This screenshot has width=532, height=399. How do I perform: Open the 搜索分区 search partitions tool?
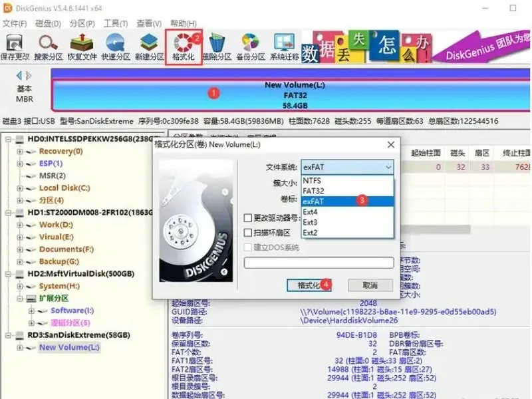(49, 45)
